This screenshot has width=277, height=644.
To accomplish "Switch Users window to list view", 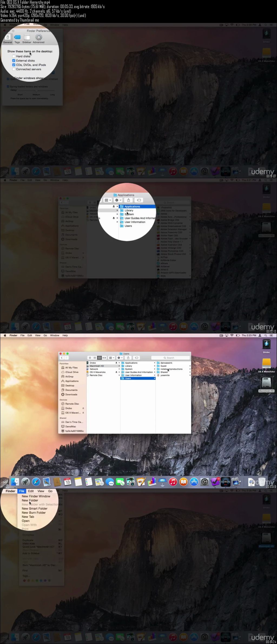I will point(95,358).
